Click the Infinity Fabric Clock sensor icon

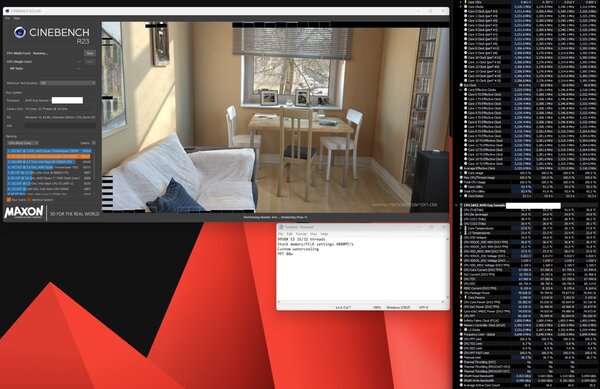(x=461, y=321)
